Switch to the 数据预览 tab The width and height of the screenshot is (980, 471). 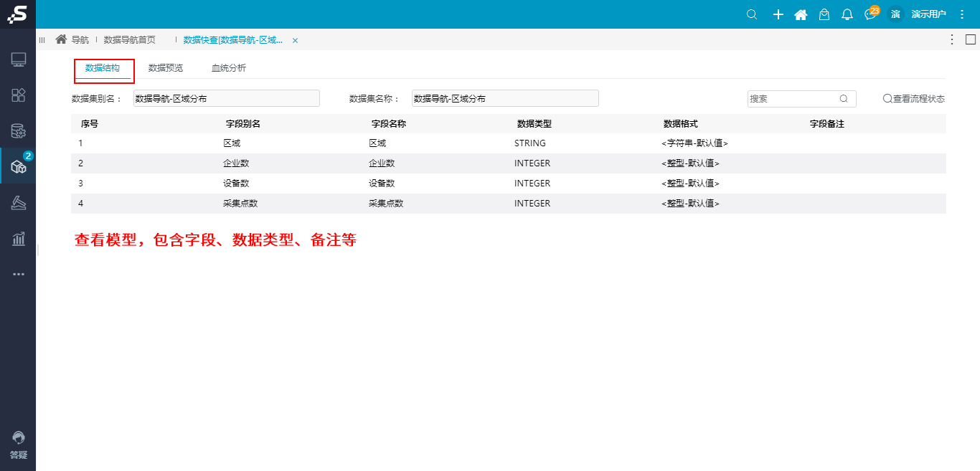pos(166,68)
